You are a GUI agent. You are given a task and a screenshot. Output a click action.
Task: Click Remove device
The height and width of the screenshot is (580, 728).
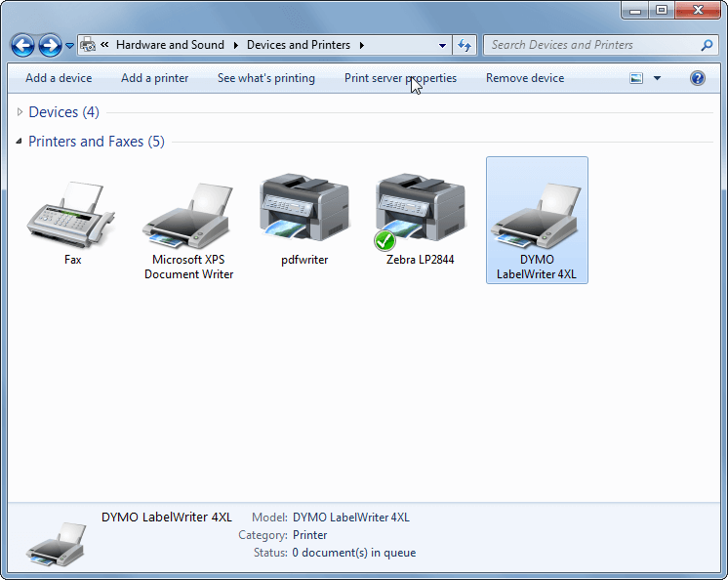pos(525,78)
